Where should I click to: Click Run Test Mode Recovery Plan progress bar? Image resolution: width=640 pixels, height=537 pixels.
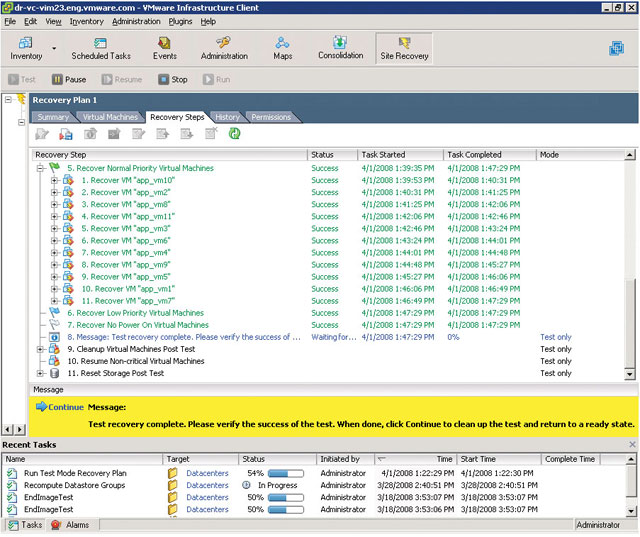pos(286,473)
